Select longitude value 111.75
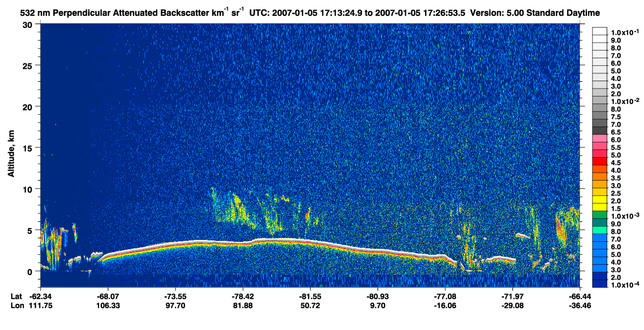 pyautogui.click(x=40, y=305)
